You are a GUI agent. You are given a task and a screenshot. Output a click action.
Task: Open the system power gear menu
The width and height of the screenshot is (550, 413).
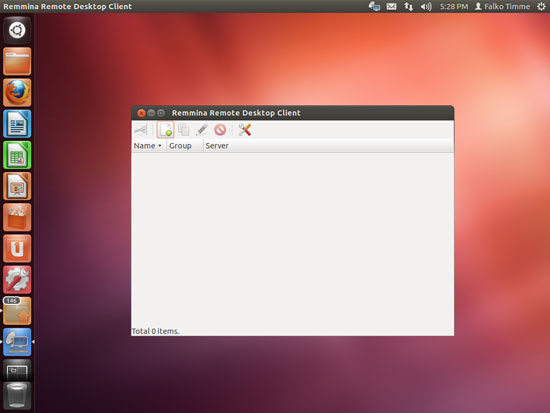(541, 6)
